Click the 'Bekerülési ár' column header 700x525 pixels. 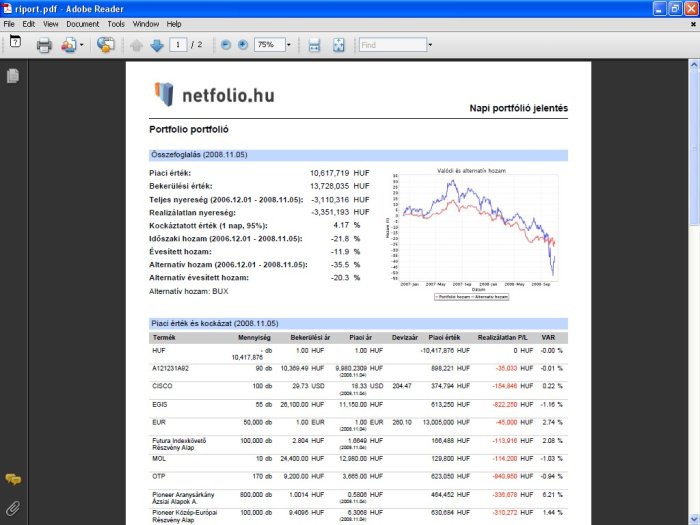[310, 338]
